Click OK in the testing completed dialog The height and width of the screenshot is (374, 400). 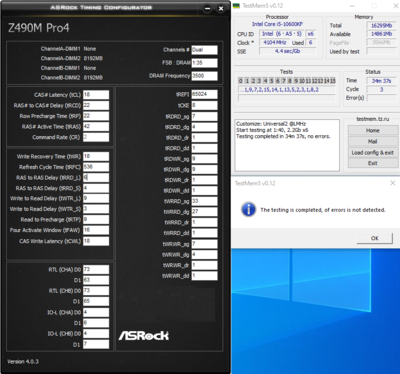pyautogui.click(x=375, y=238)
